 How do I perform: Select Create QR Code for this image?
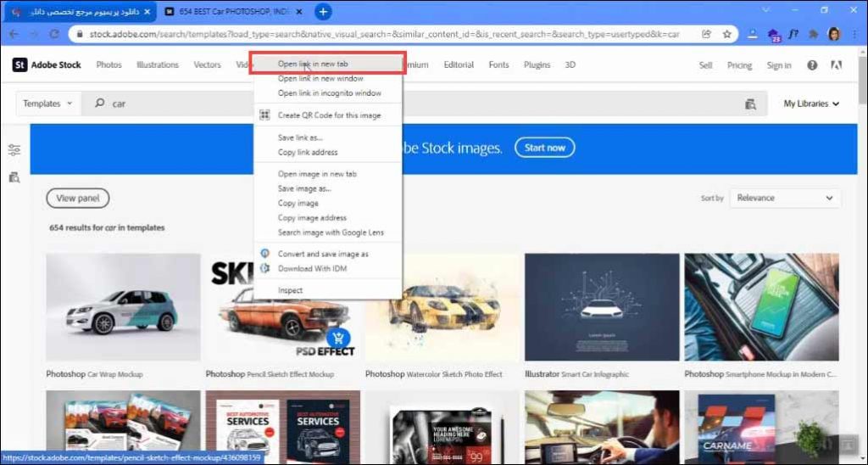(x=328, y=115)
